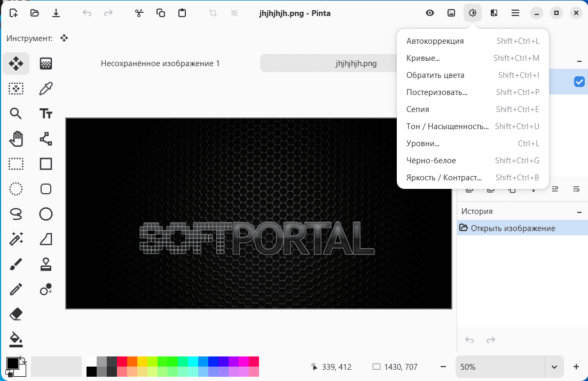This screenshot has height=381, width=588.
Task: Select Открыть изображение history entry
Action: tap(522, 228)
